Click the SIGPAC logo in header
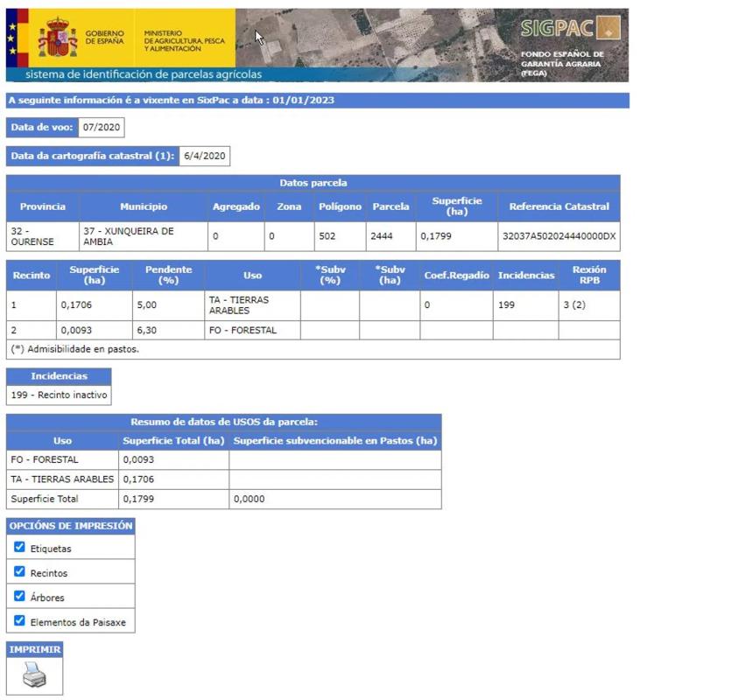This screenshot has height=700, width=731. click(570, 28)
